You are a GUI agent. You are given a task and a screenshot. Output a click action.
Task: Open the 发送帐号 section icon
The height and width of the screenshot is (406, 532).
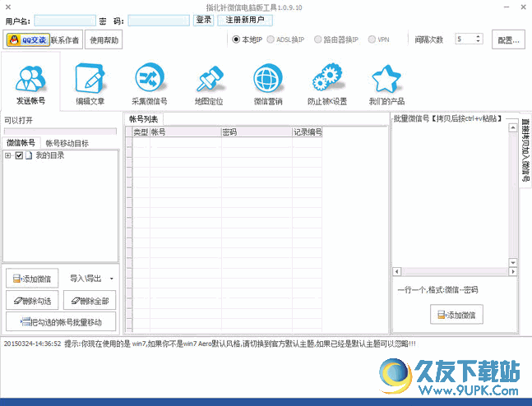click(x=30, y=79)
